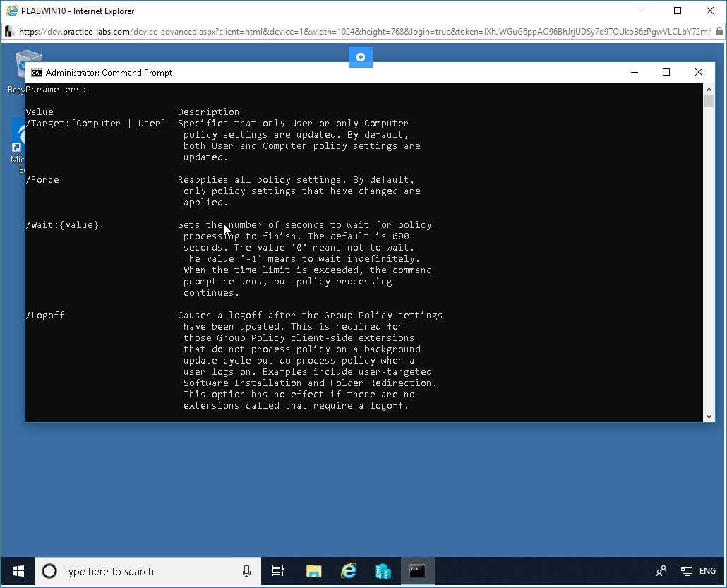Minimize the Command Prompt window
The width and height of the screenshot is (727, 588).
tap(635, 72)
